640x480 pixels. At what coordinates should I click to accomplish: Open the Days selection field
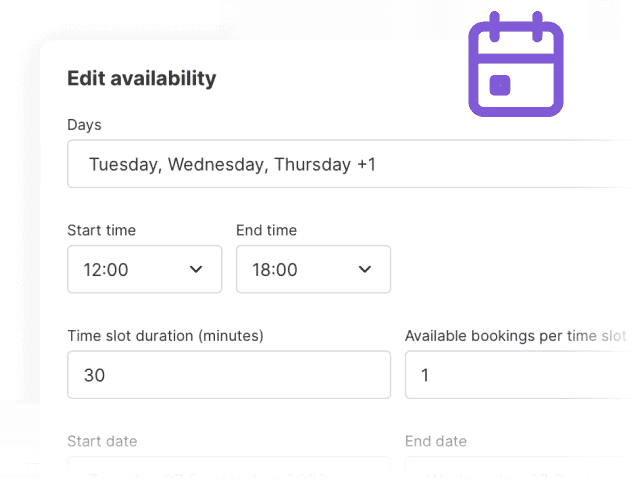[353, 164]
